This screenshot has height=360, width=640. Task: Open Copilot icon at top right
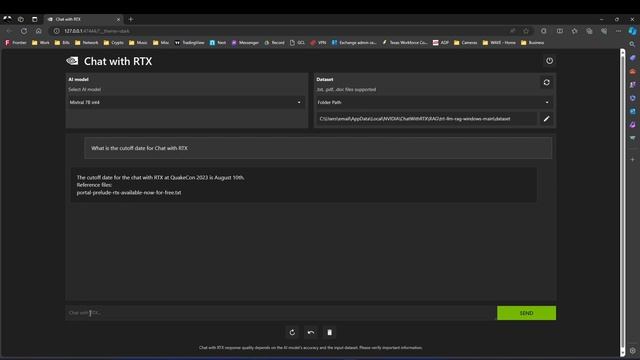coord(632,31)
